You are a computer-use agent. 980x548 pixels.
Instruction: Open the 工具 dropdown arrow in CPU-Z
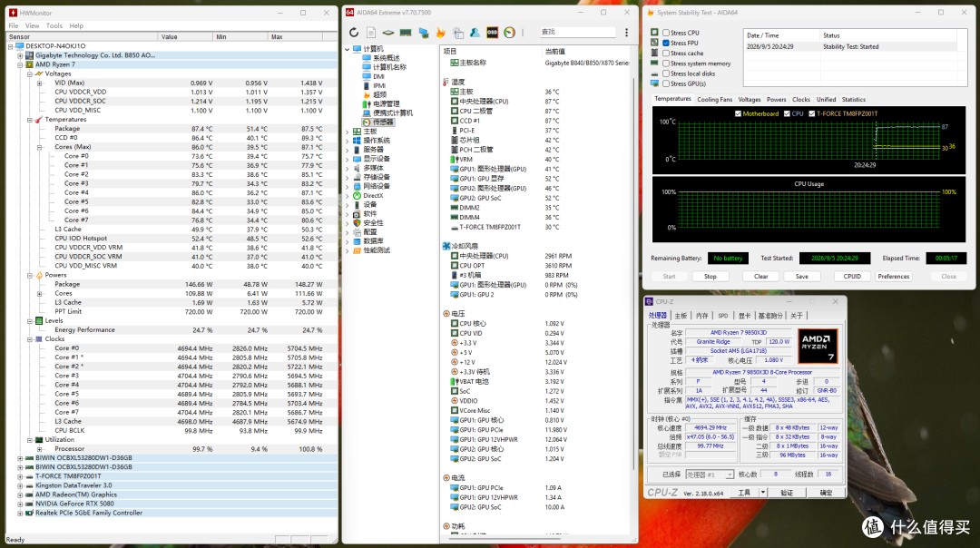[762, 493]
